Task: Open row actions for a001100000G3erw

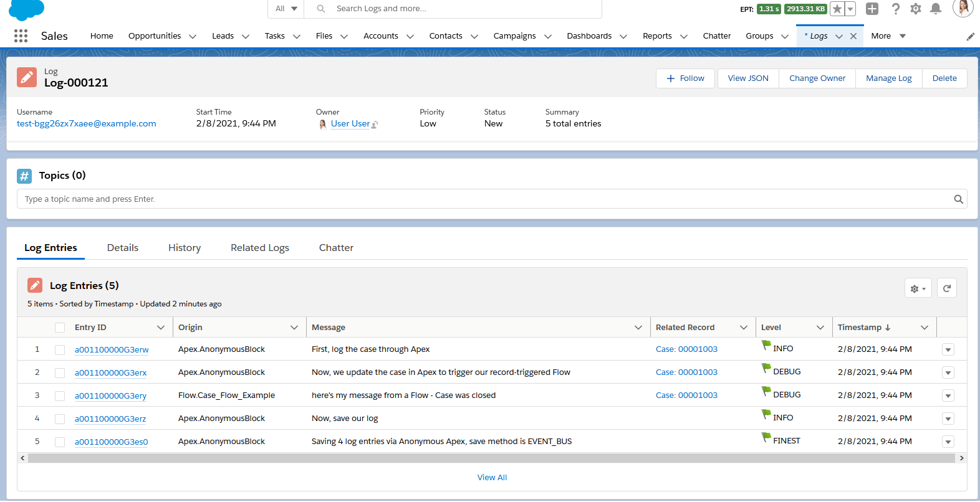Action: (948, 350)
